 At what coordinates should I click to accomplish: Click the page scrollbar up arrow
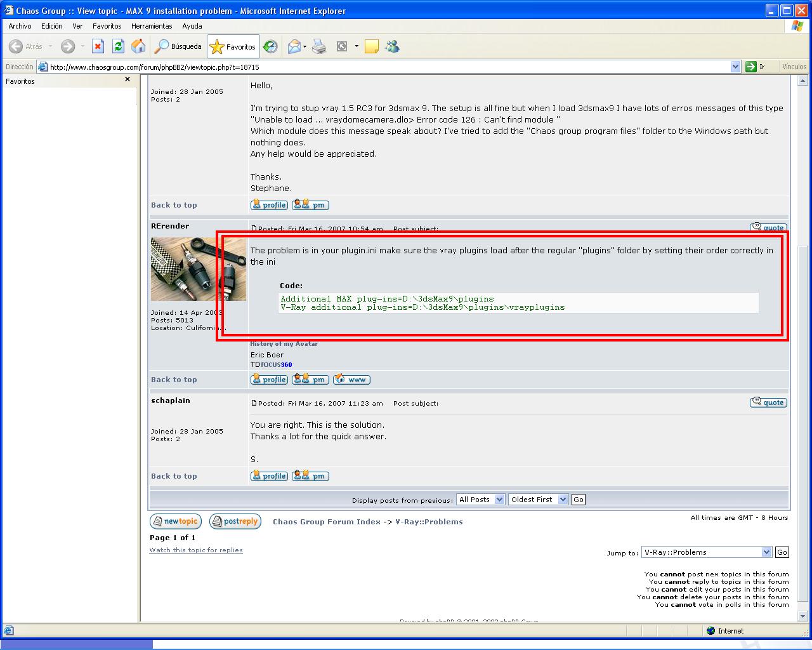pos(802,81)
